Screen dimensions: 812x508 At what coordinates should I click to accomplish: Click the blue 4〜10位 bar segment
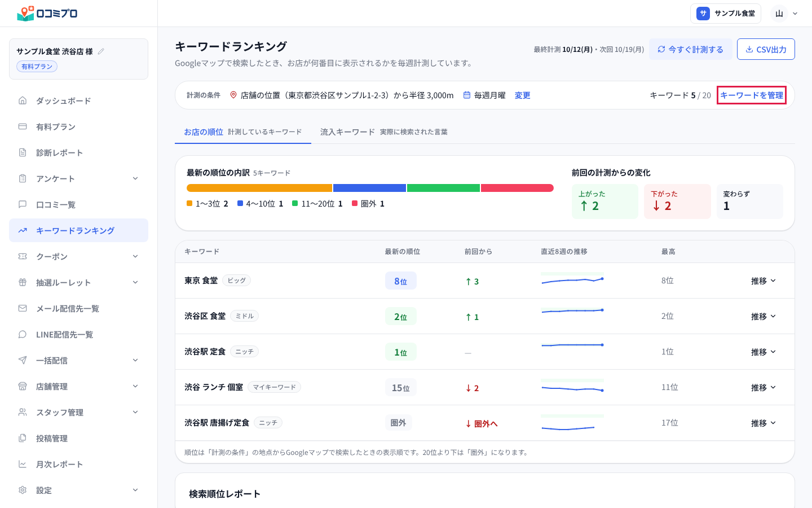[369, 188]
